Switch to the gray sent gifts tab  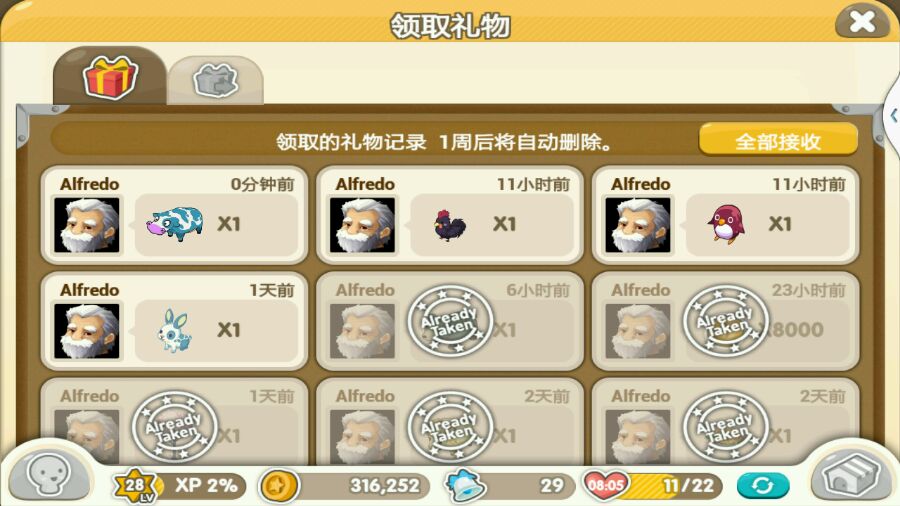215,80
